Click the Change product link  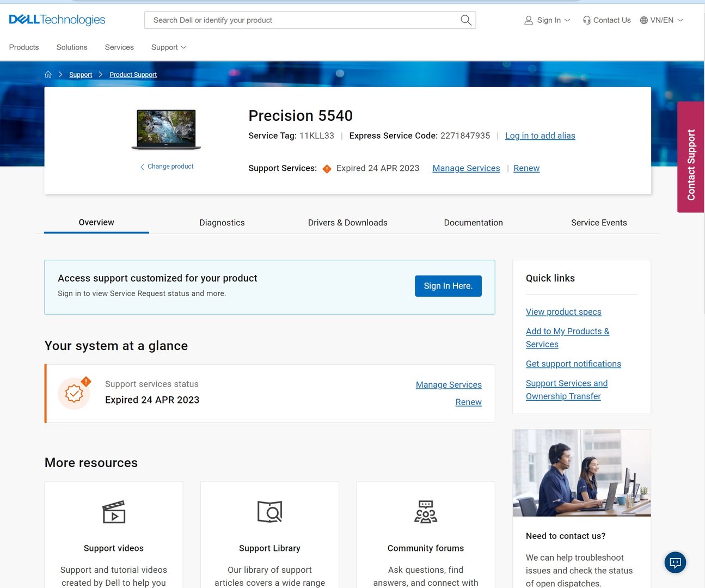[170, 167]
